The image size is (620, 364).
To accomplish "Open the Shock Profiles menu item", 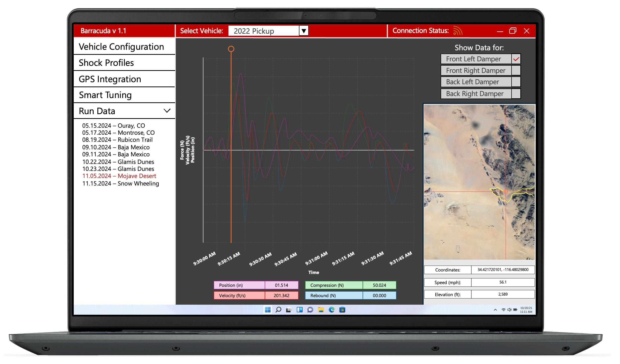I will coord(106,63).
